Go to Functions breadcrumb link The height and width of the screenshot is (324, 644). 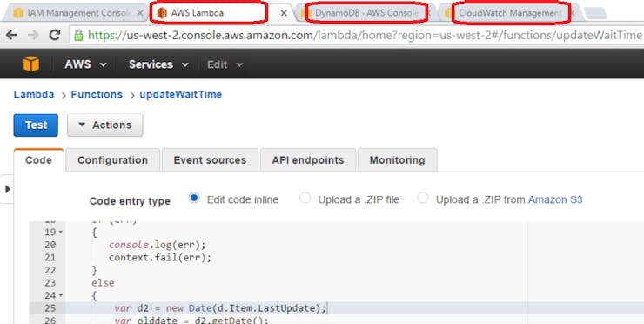pyautogui.click(x=97, y=94)
